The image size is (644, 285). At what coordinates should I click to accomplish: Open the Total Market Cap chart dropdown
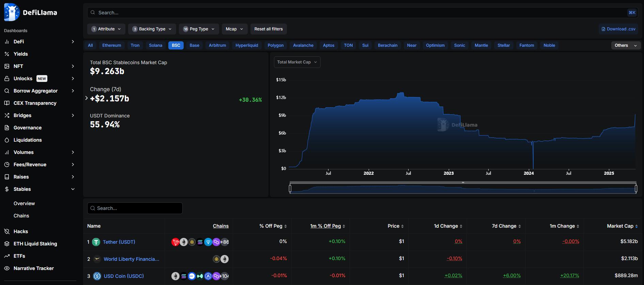pyautogui.click(x=297, y=62)
